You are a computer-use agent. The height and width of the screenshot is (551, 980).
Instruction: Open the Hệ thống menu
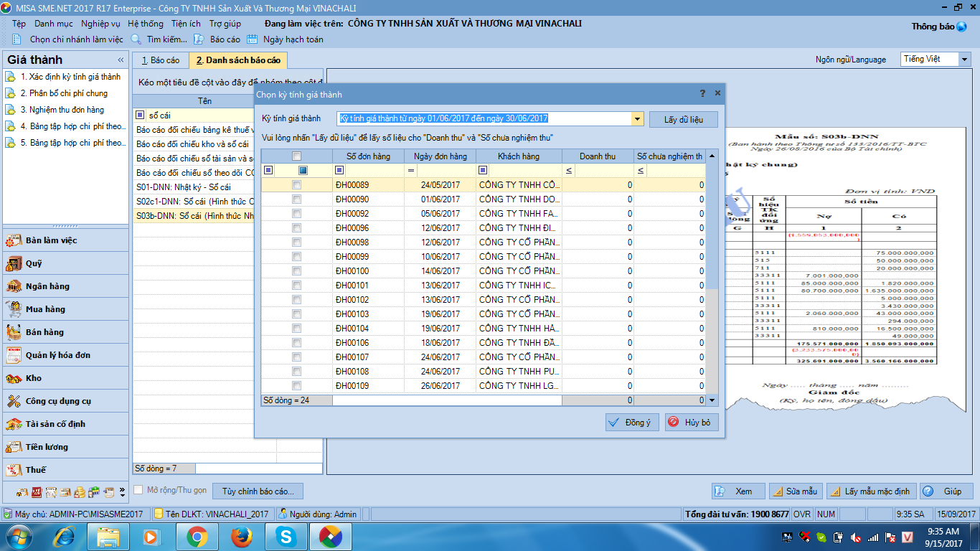[146, 24]
